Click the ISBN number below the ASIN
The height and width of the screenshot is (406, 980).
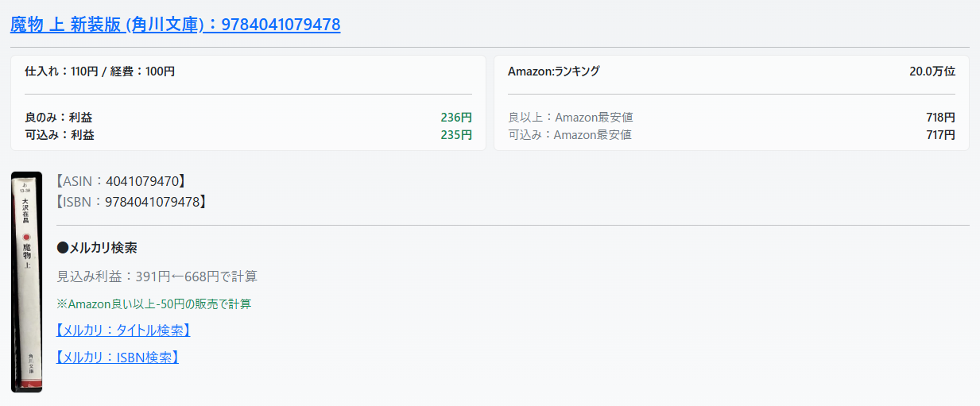coord(152,202)
